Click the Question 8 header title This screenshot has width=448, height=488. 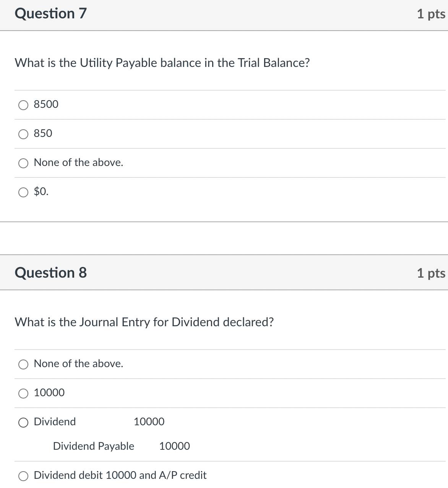click(50, 273)
